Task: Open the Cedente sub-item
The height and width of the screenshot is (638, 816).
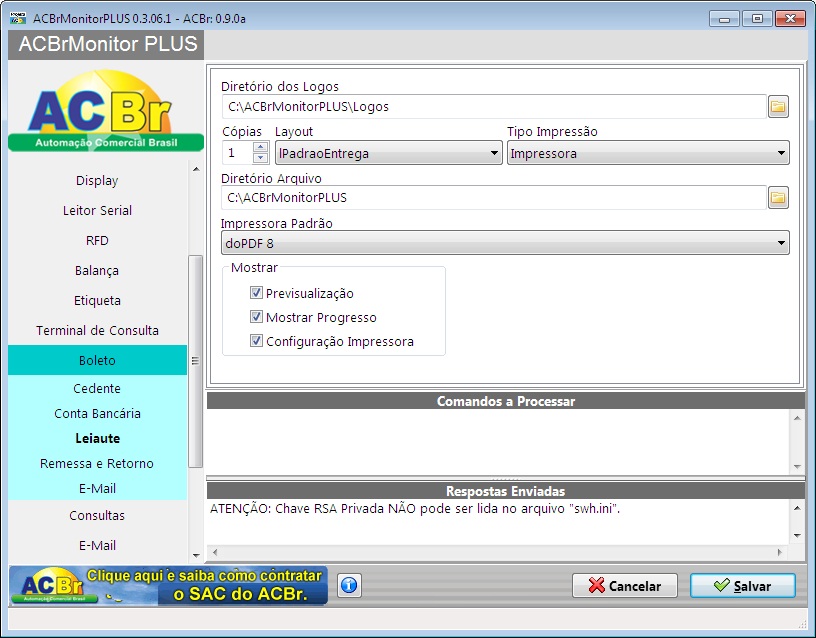Action: (x=97, y=389)
